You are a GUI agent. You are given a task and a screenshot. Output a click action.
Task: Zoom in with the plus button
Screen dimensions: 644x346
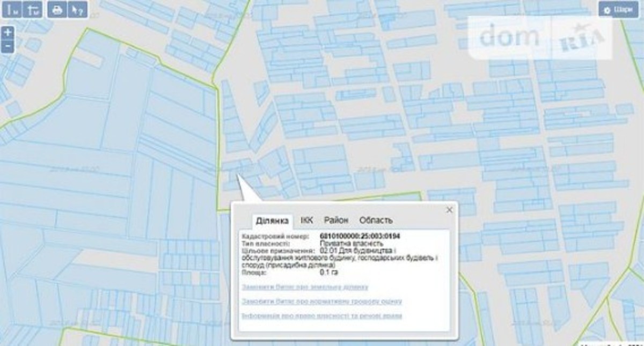coord(8,32)
